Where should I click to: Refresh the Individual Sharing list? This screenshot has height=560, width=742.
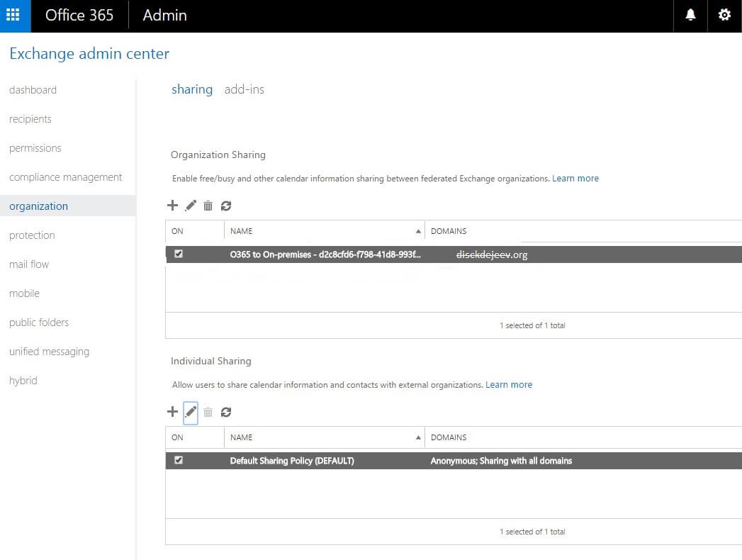pos(226,412)
